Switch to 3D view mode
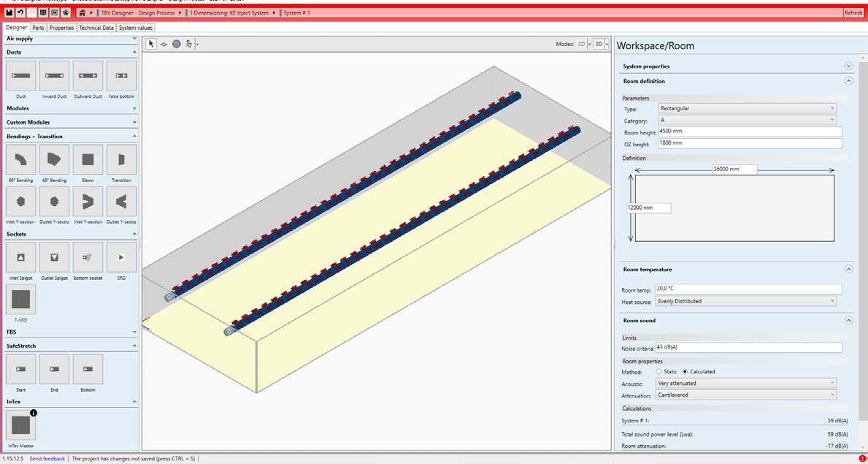This screenshot has height=464, width=868. click(599, 44)
